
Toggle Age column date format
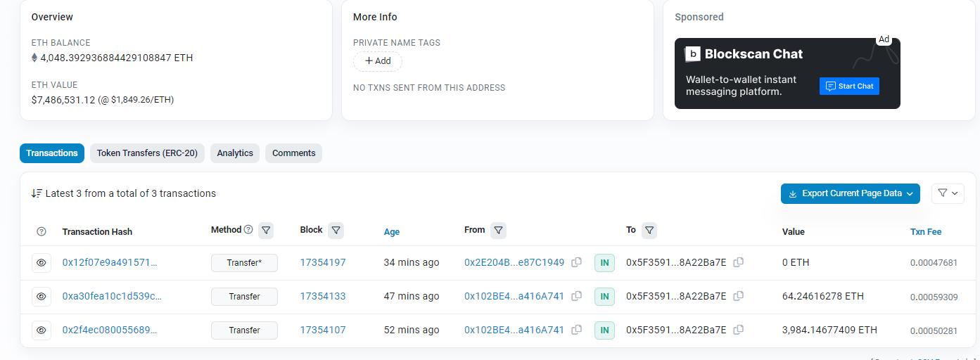pyautogui.click(x=391, y=231)
